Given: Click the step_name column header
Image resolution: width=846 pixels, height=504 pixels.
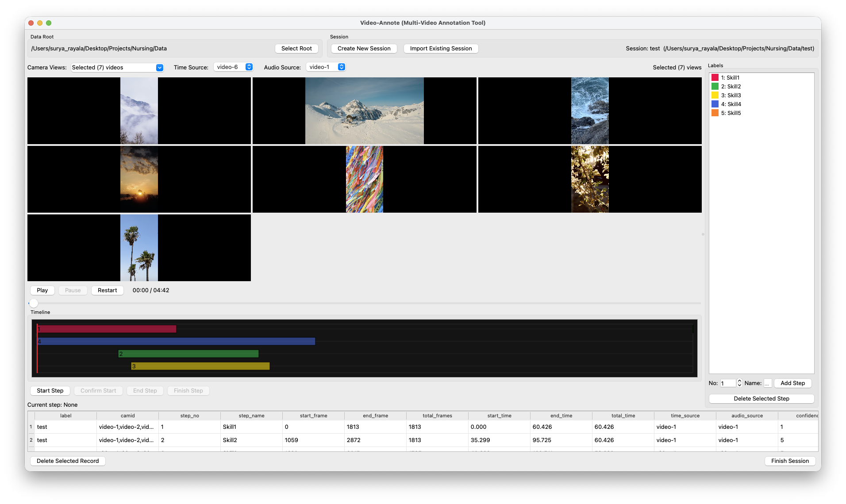Looking at the screenshot, I should click(x=252, y=416).
